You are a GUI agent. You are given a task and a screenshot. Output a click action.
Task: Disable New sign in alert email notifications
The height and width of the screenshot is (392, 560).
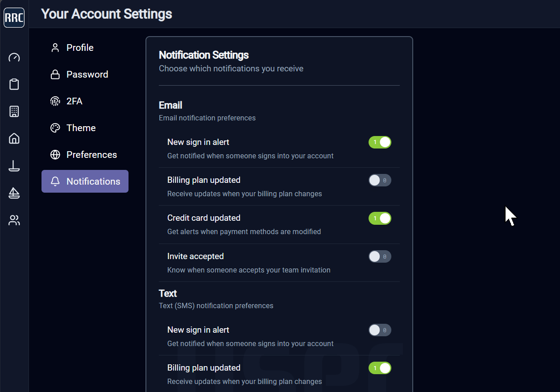380,142
